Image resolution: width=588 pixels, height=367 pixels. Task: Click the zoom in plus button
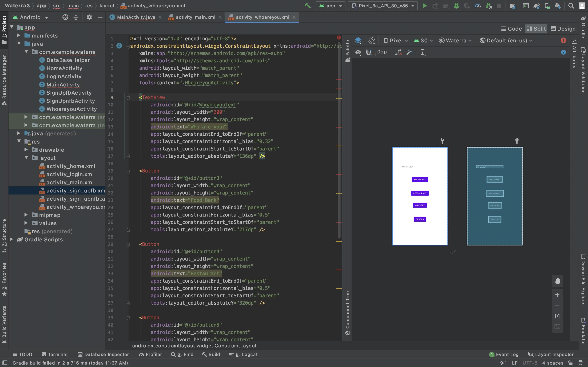pos(557,295)
